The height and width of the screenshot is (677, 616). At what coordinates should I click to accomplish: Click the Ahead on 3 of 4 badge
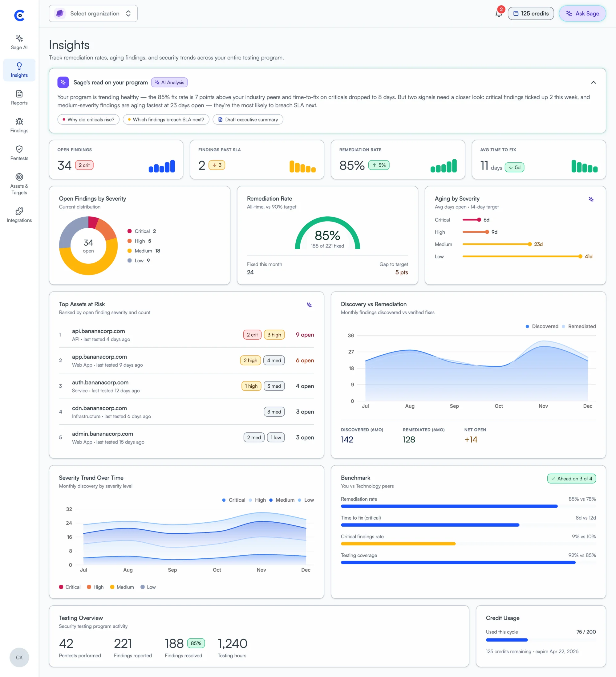pyautogui.click(x=571, y=479)
